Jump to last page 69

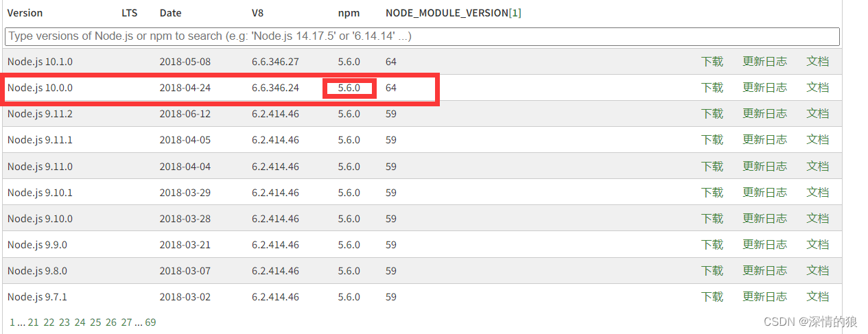(150, 322)
